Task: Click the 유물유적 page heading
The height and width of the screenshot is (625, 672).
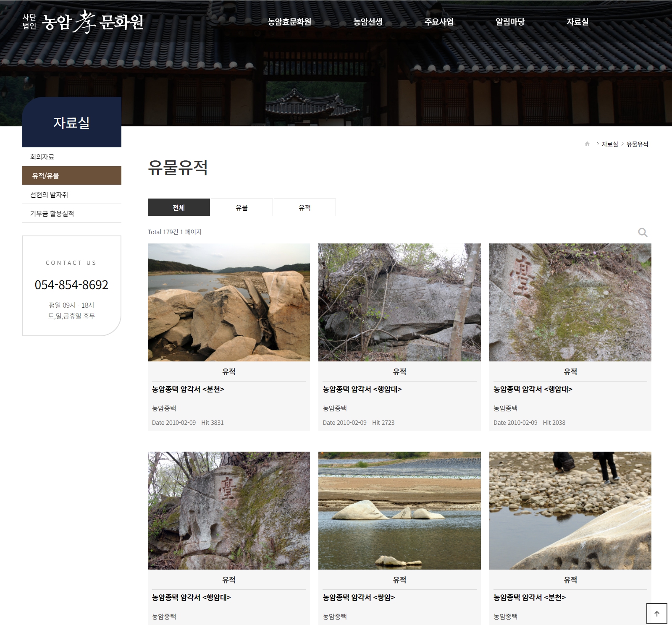Action: coord(178,167)
